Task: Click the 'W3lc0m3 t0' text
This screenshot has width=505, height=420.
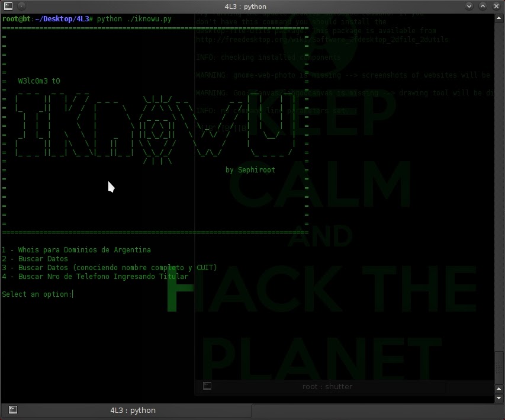Action: [39, 81]
